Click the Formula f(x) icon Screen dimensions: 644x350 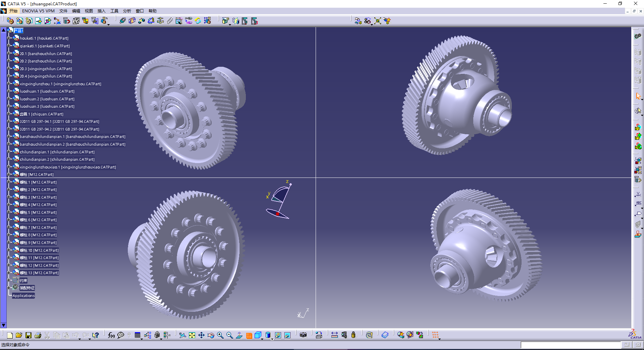(111, 335)
